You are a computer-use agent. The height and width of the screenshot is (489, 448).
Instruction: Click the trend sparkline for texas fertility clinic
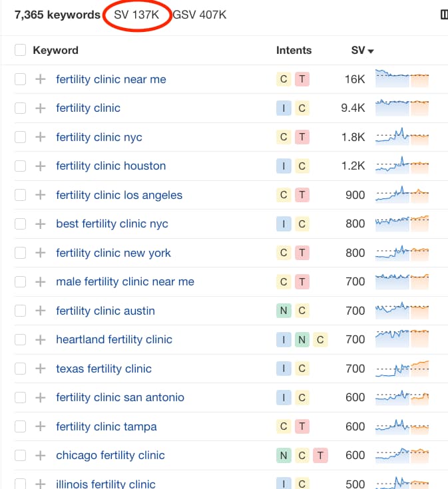[x=402, y=368]
